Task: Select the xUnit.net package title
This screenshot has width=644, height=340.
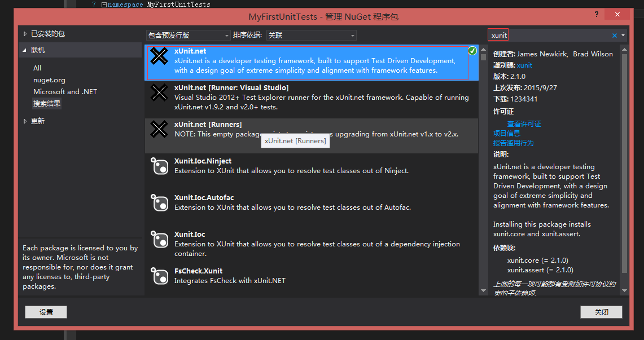Action: (190, 51)
